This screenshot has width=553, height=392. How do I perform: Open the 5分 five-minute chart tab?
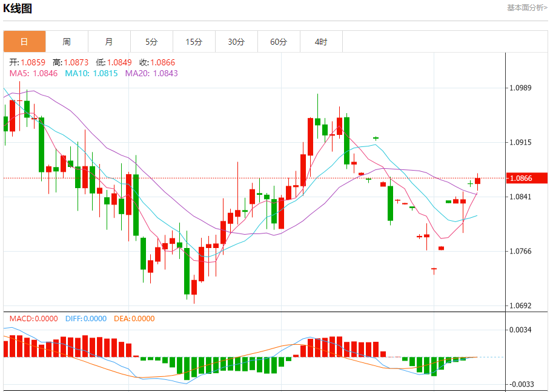tap(151, 42)
